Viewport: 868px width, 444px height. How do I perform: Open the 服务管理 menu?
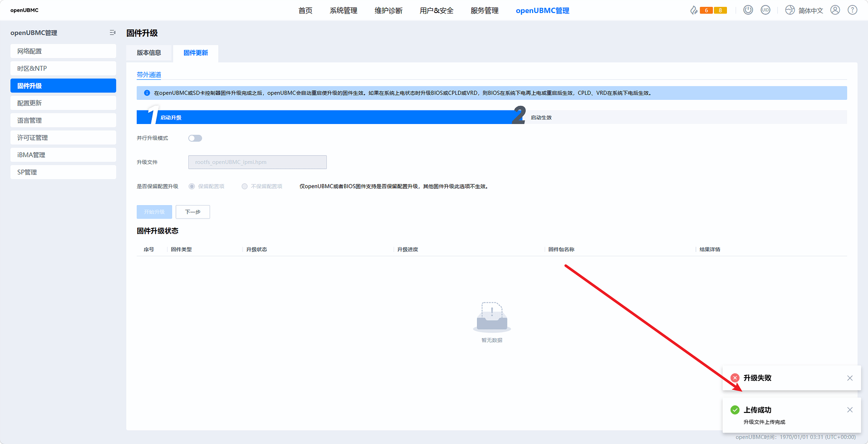(x=484, y=10)
